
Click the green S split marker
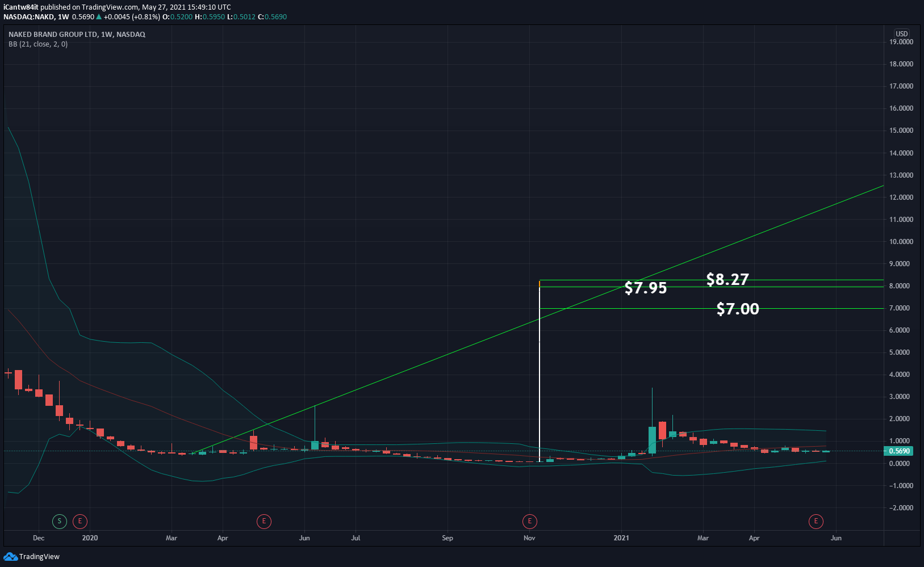click(60, 521)
